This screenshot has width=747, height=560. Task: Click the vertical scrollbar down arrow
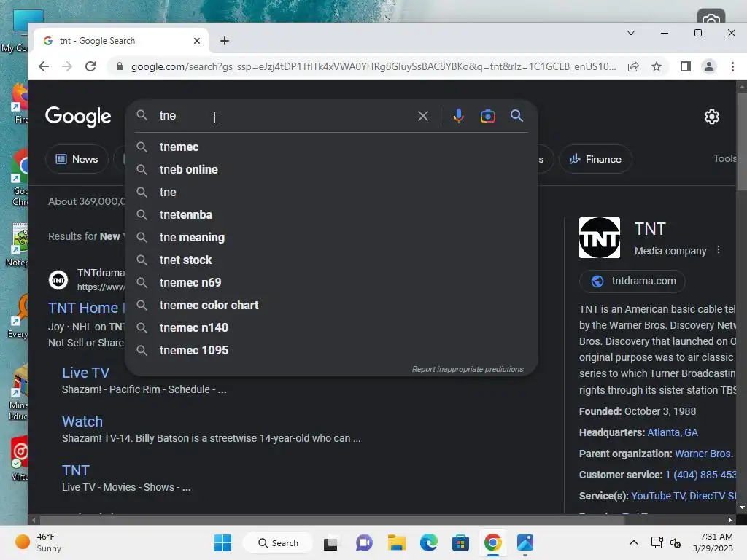pyautogui.click(x=741, y=508)
